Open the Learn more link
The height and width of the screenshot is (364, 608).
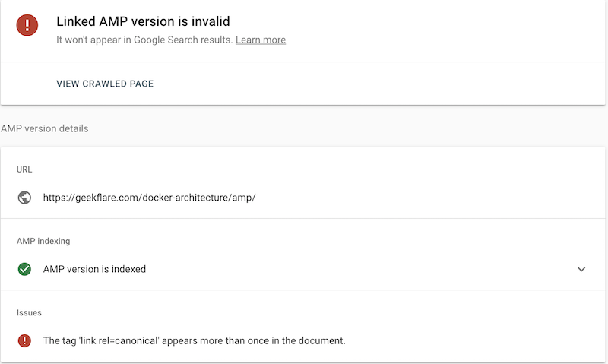[x=261, y=40]
